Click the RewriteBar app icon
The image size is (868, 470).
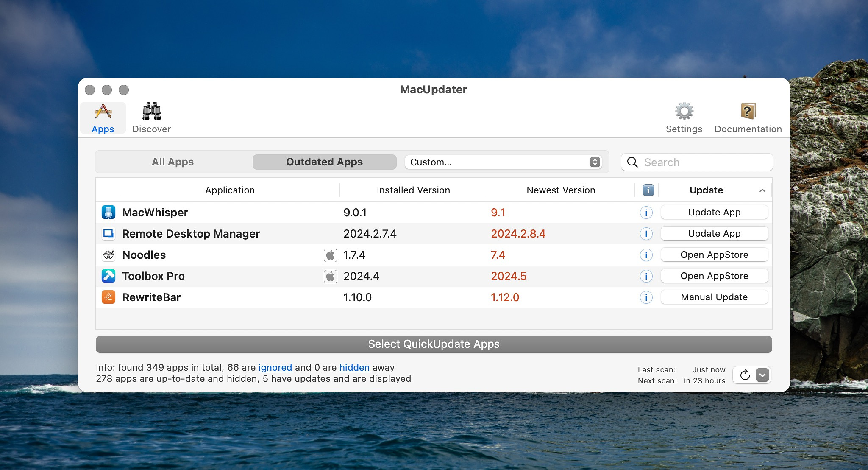click(108, 297)
